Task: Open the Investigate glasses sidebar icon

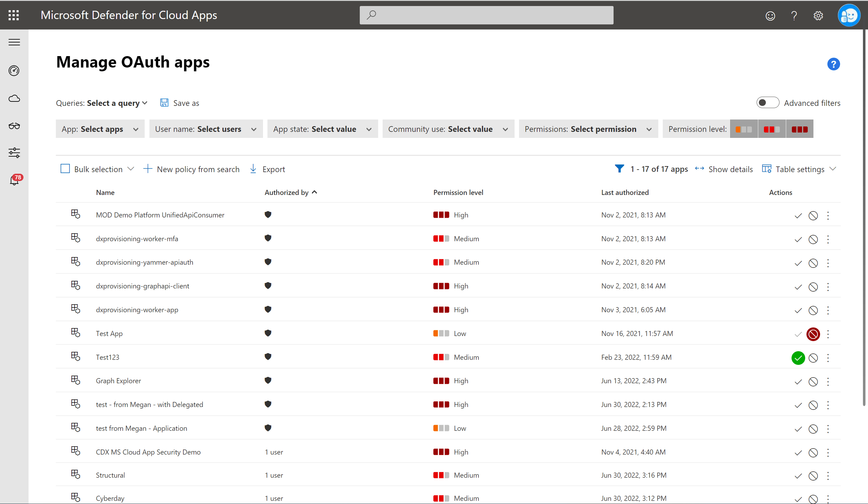Action: coord(14,126)
